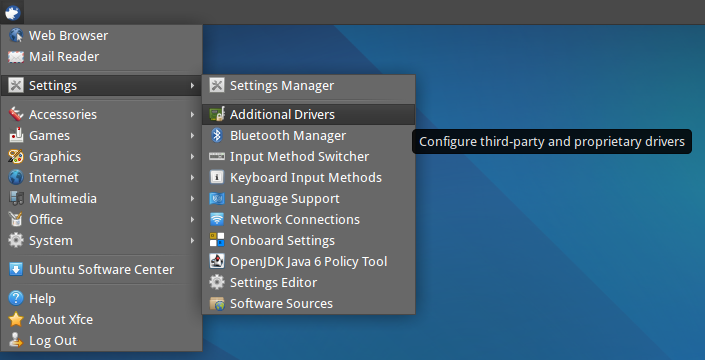The image size is (705, 360).
Task: Choose Language Support label
Action: 285,198
